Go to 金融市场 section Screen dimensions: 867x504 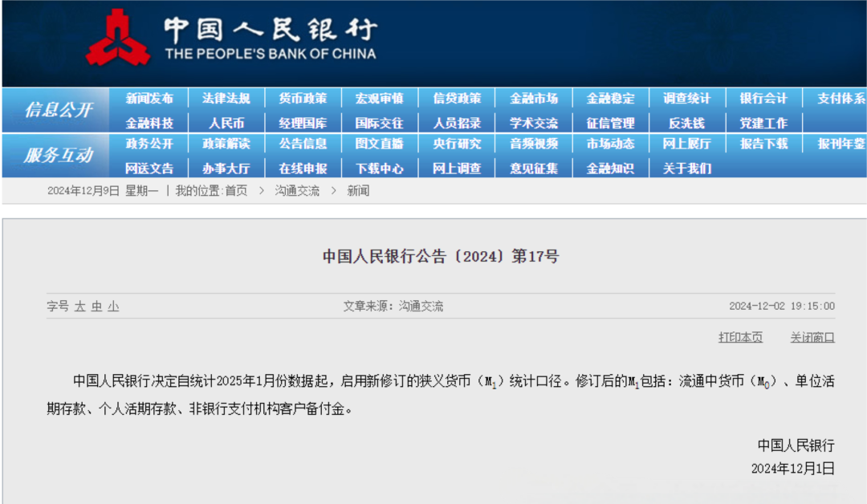point(534,99)
